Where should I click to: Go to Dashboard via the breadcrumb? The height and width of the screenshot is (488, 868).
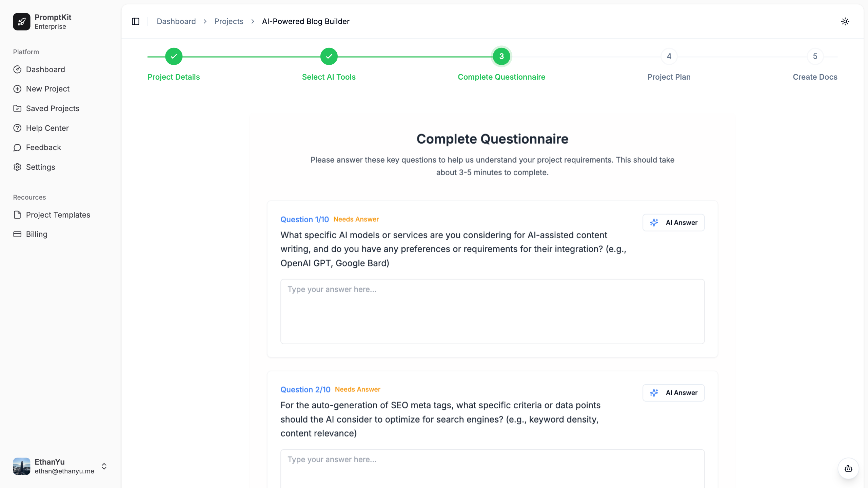[x=176, y=21]
